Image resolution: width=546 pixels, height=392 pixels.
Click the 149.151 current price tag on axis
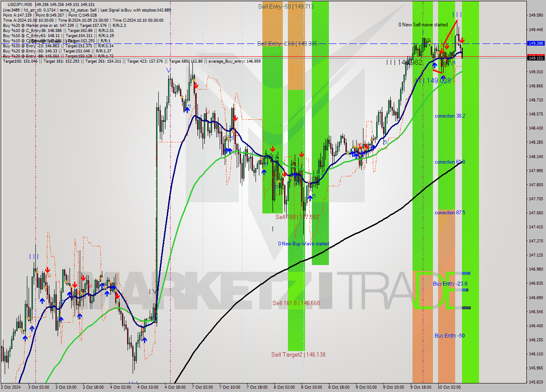coord(536,58)
